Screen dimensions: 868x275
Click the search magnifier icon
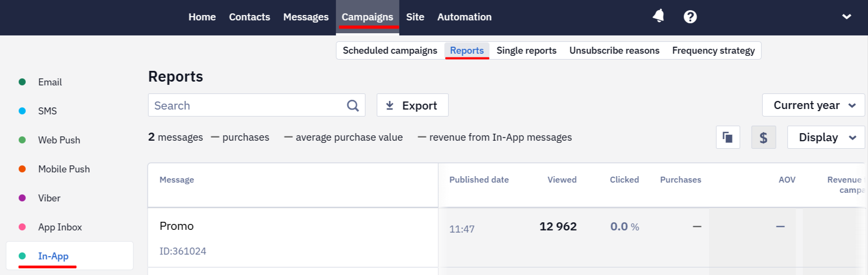tap(353, 106)
